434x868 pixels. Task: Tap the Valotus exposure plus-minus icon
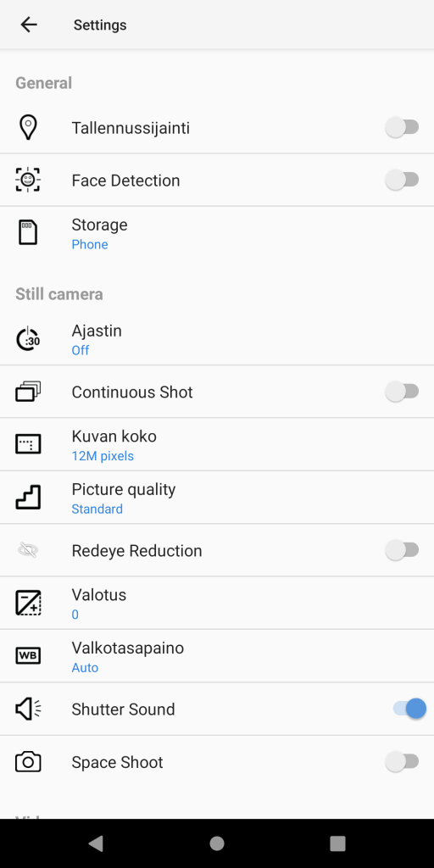(28, 603)
